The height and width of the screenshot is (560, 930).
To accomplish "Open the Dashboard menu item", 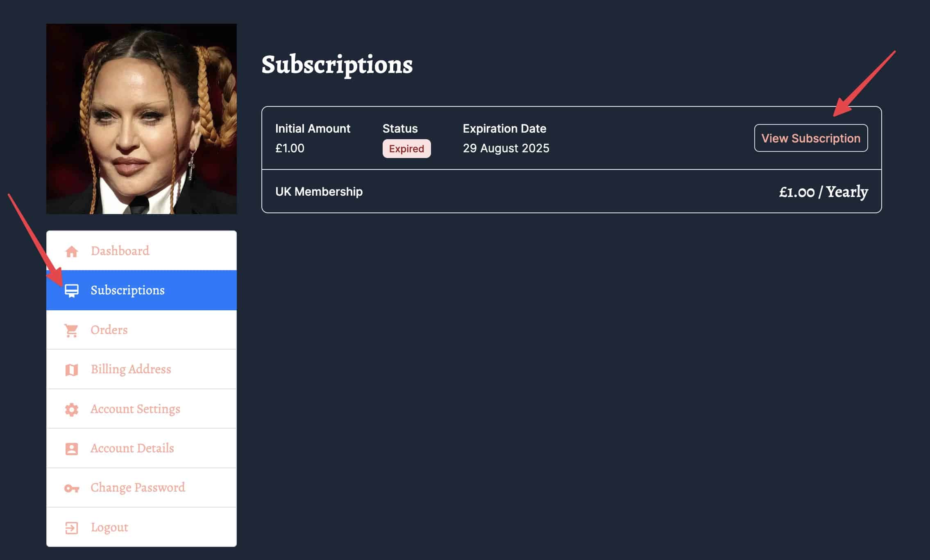I will click(141, 251).
